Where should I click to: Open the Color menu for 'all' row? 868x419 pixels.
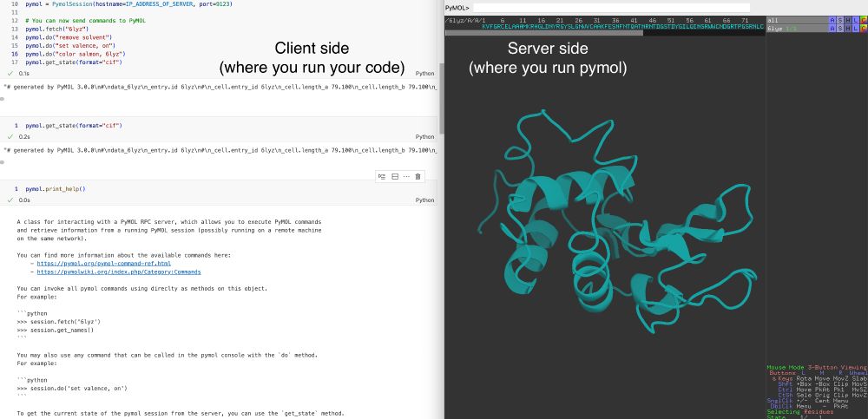click(864, 20)
